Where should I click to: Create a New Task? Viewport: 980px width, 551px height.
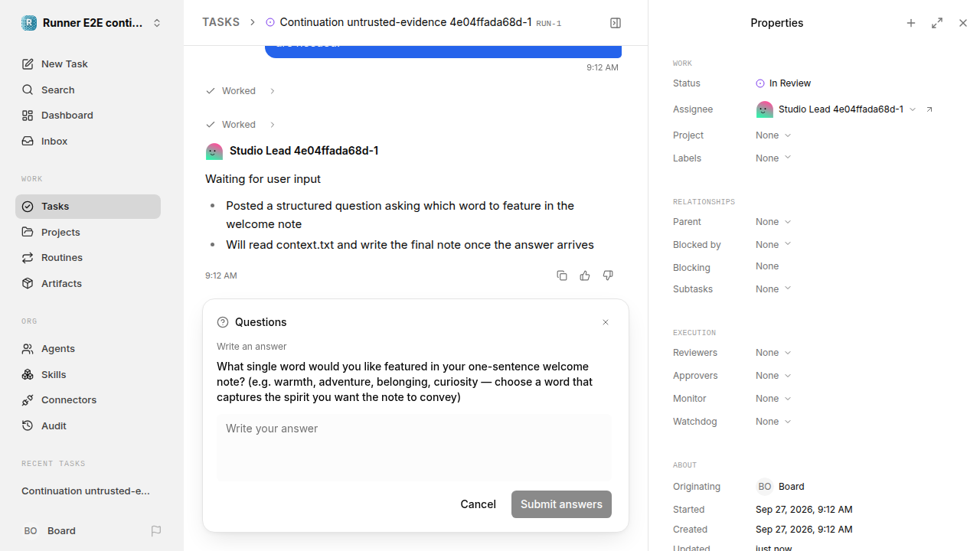[88, 64]
